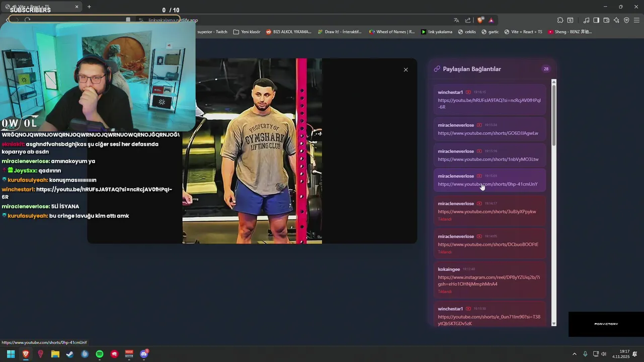Close the video preview with the X

406,70
